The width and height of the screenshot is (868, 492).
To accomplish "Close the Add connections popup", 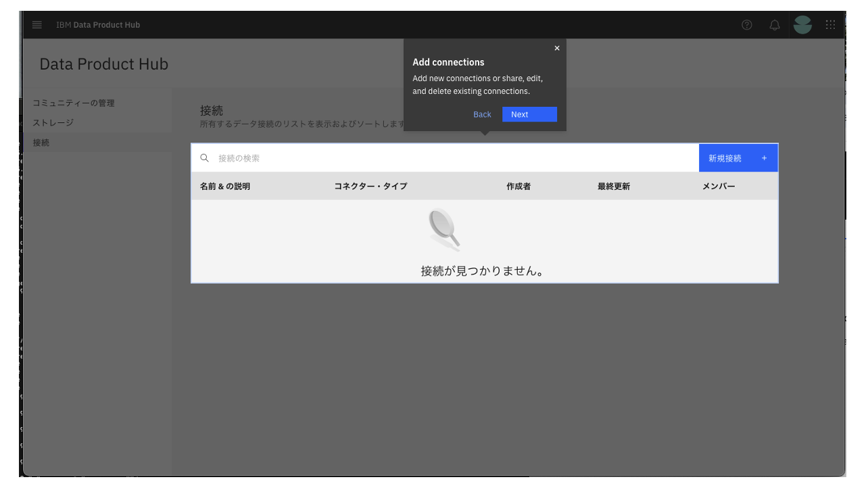I will (x=557, y=48).
